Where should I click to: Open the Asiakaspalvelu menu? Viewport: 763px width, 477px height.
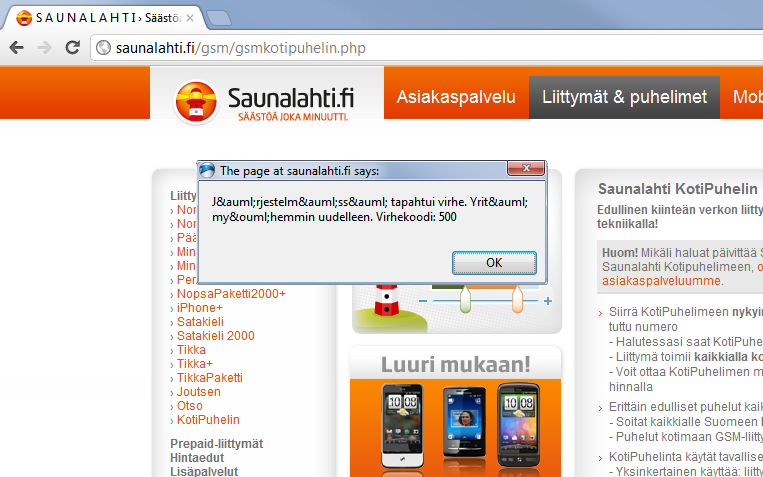pyautogui.click(x=456, y=97)
